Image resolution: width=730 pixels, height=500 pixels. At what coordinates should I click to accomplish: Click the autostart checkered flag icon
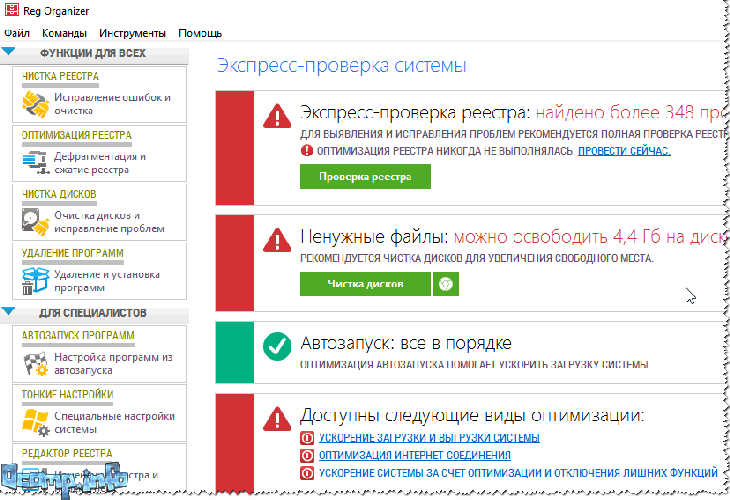pos(35,364)
